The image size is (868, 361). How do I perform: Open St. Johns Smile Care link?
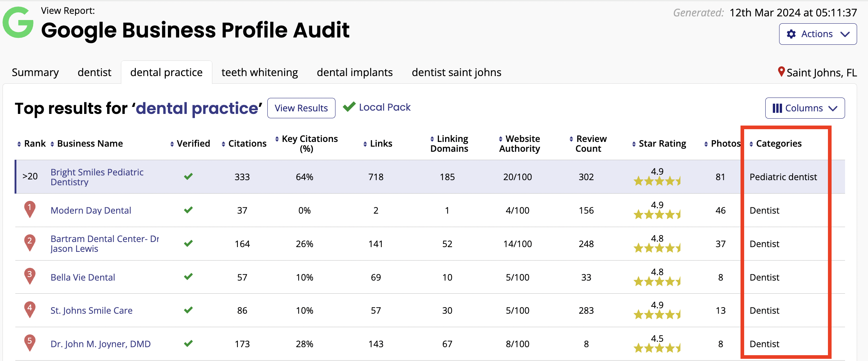tap(91, 310)
